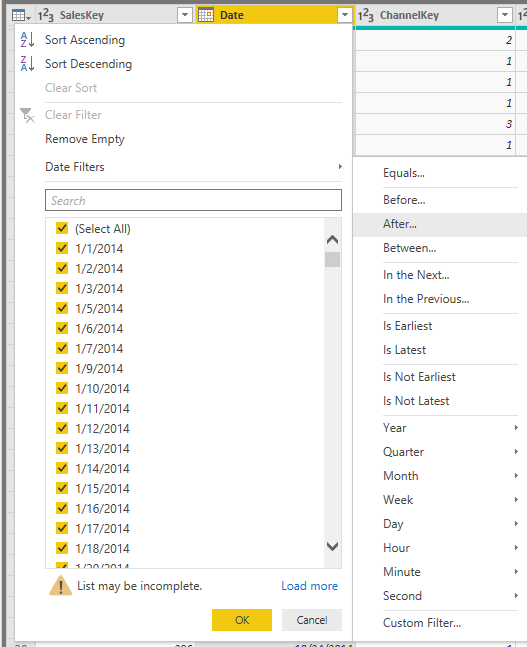Choose In the Next... filter
This screenshot has height=647, width=527.
[416, 275]
